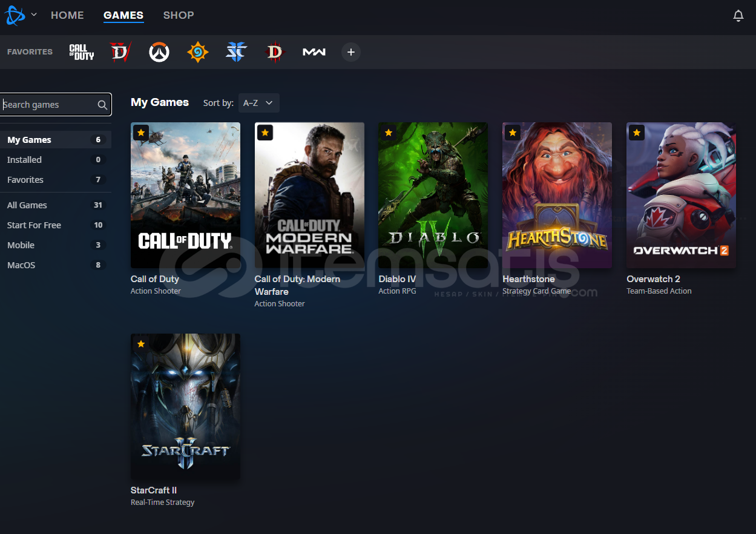Switch to the HOME tab

pyautogui.click(x=67, y=15)
